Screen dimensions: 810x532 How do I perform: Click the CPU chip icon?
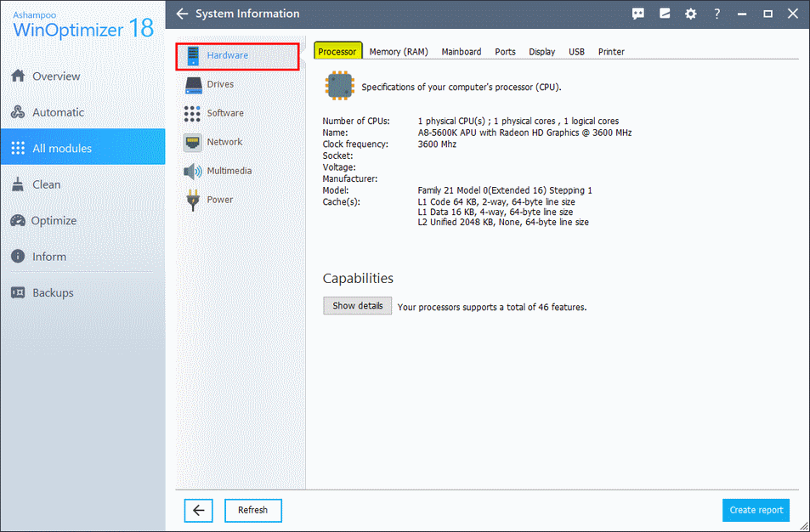(339, 86)
